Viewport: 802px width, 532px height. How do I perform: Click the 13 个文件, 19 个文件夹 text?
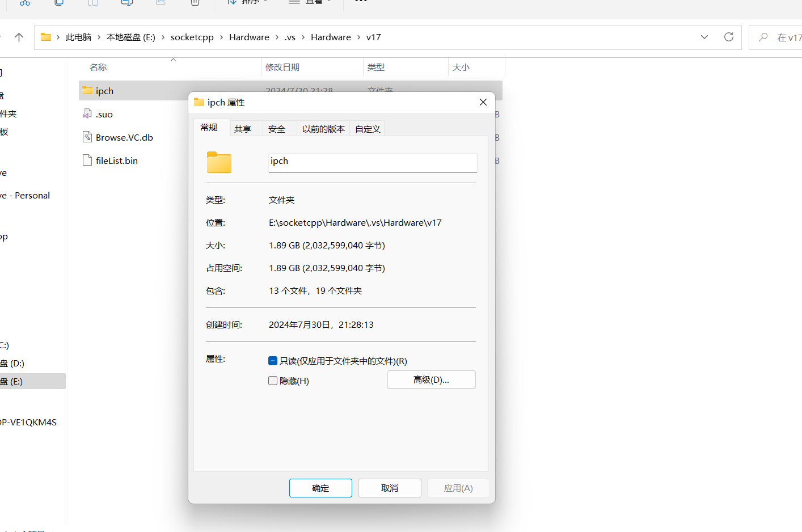coord(315,290)
